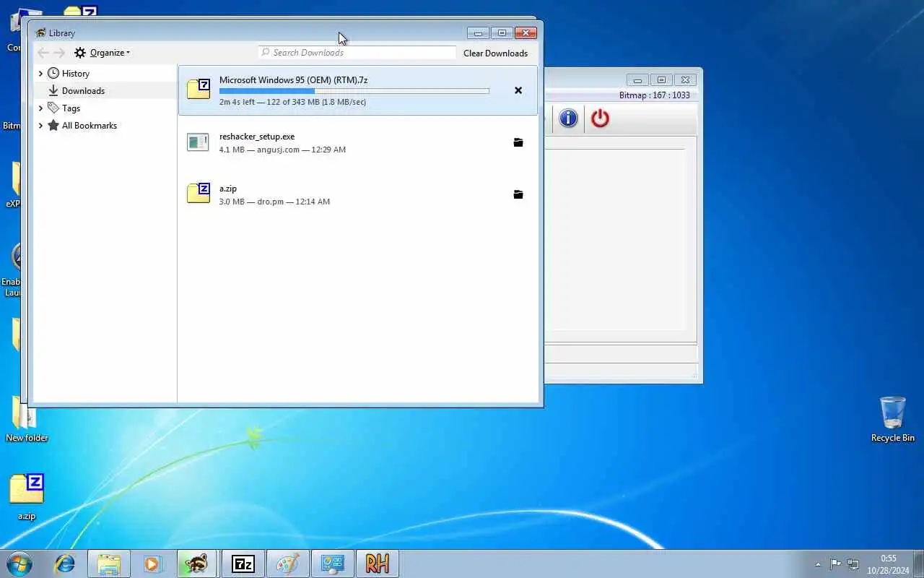Click the '3.0 MB — dro.pm' details line

pos(274,202)
